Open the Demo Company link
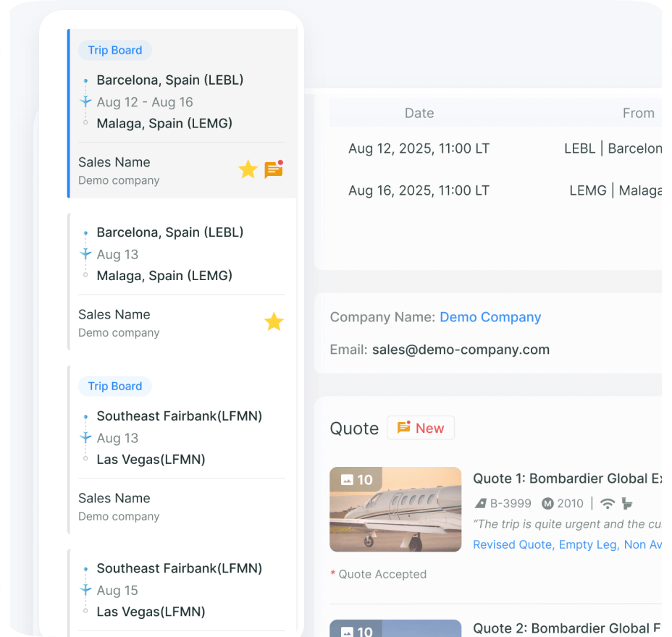Viewport: 672px width, 637px height. click(x=490, y=317)
